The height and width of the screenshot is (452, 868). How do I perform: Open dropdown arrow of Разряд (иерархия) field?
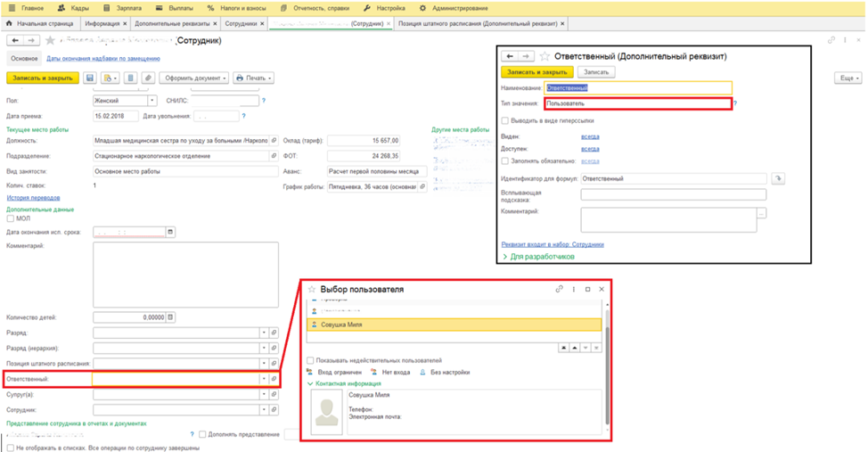[264, 349]
